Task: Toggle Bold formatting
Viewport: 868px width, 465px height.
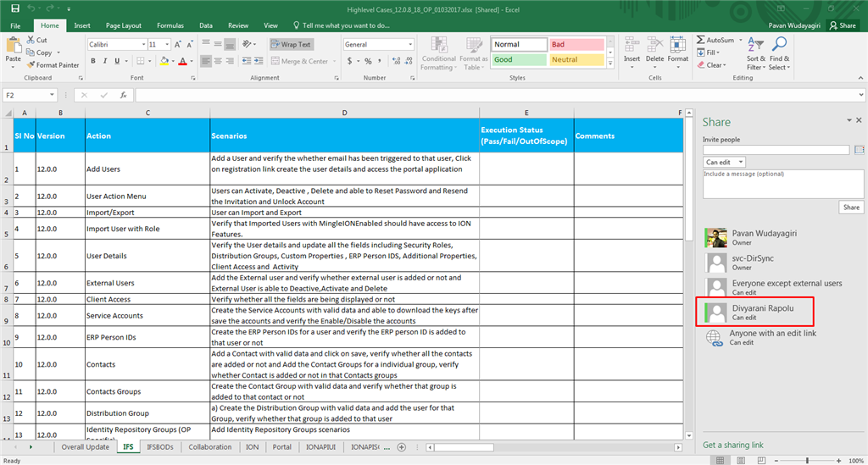Action: coord(93,61)
